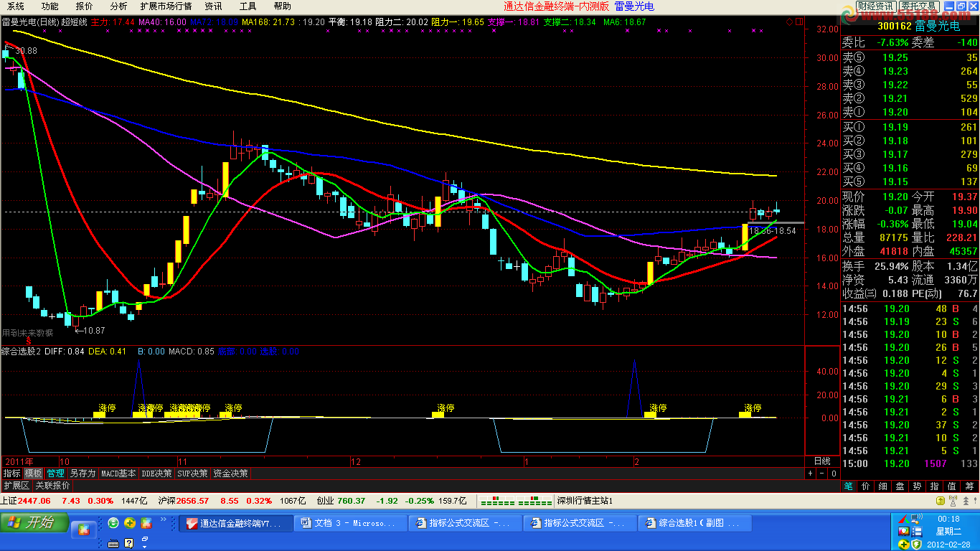Image resolution: width=980 pixels, height=551 pixels.
Task: Select the 指标 tab
Action: pos(11,474)
